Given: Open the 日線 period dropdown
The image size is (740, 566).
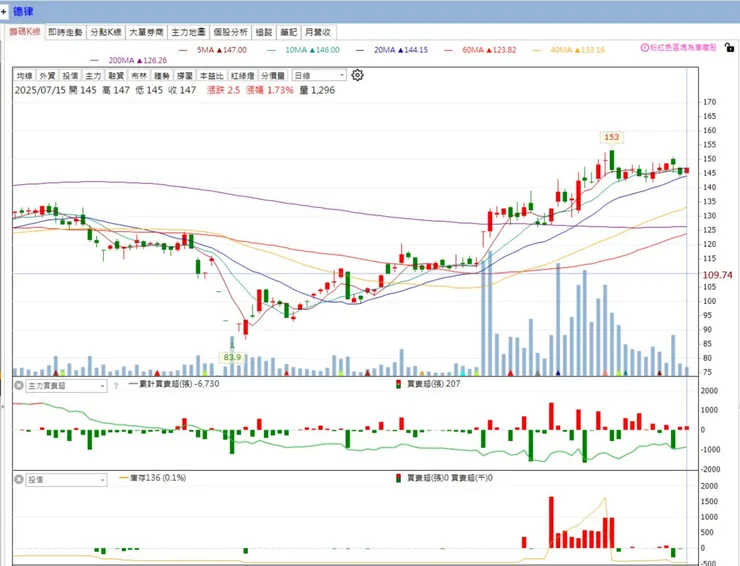Looking at the screenshot, I should [319, 76].
